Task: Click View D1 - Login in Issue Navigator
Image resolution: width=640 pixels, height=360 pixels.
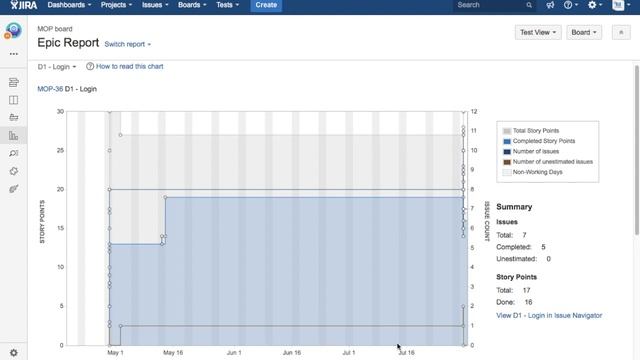Action: pyautogui.click(x=549, y=315)
